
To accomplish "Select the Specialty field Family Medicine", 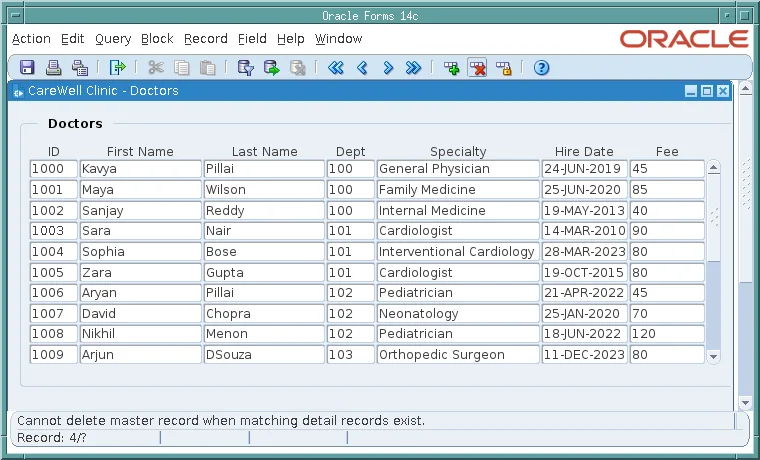I will [x=458, y=190].
